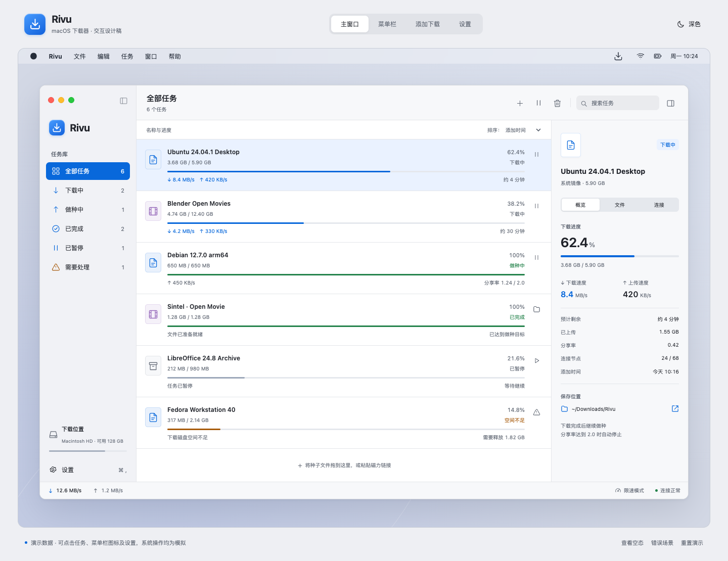The height and width of the screenshot is (561, 728).
Task: Click the download icon in macOS menu bar
Action: click(x=618, y=56)
